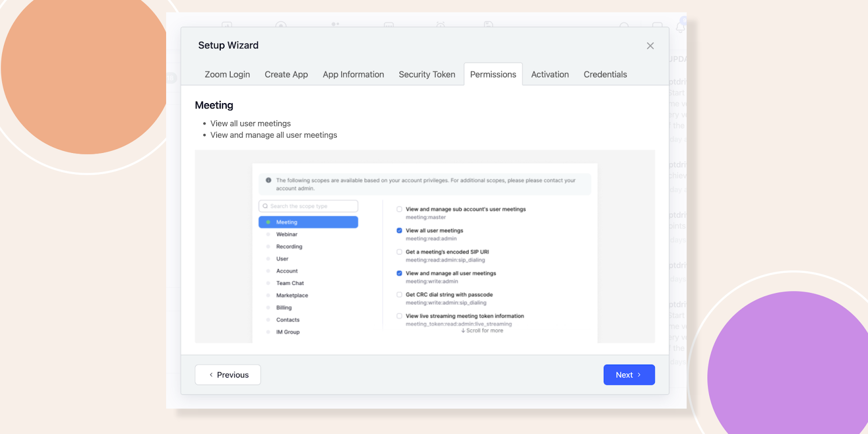Click the 'Scroll for more' hint

click(x=482, y=330)
